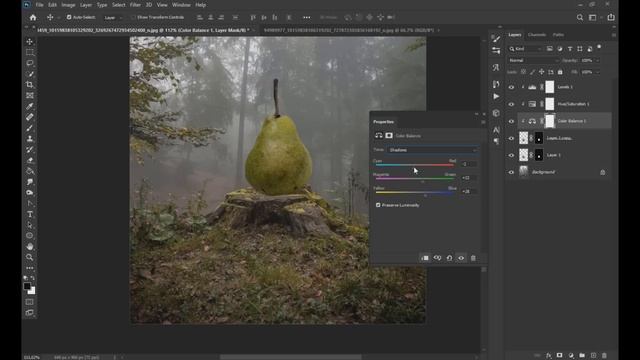Screen dimensions: 640x360
Task: Hide the Background layer
Action: 511,172
